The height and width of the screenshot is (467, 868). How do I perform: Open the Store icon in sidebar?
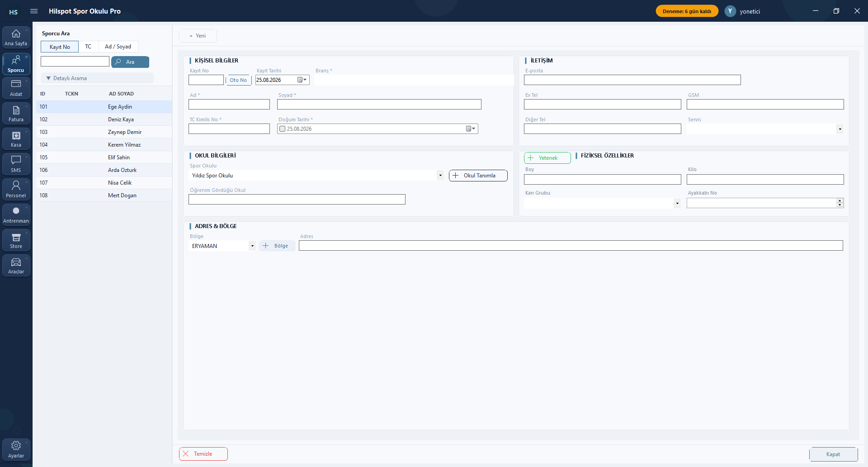pyautogui.click(x=16, y=240)
